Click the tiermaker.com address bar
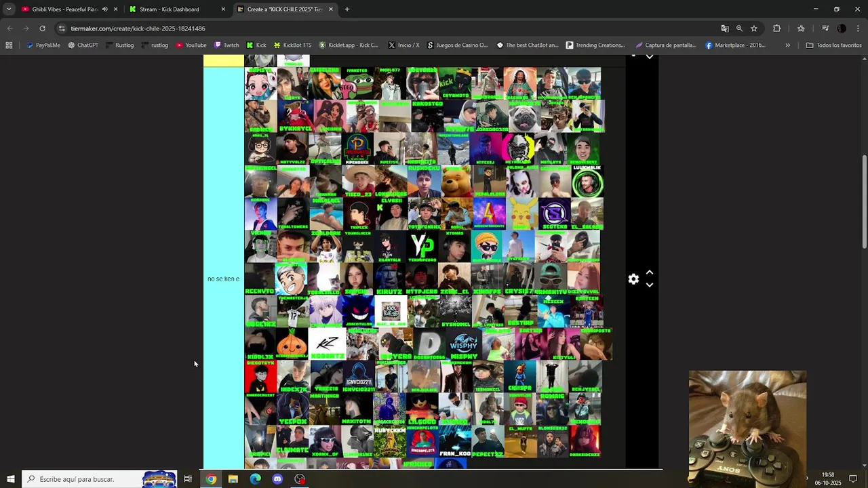This screenshot has height=488, width=868. 380,28
